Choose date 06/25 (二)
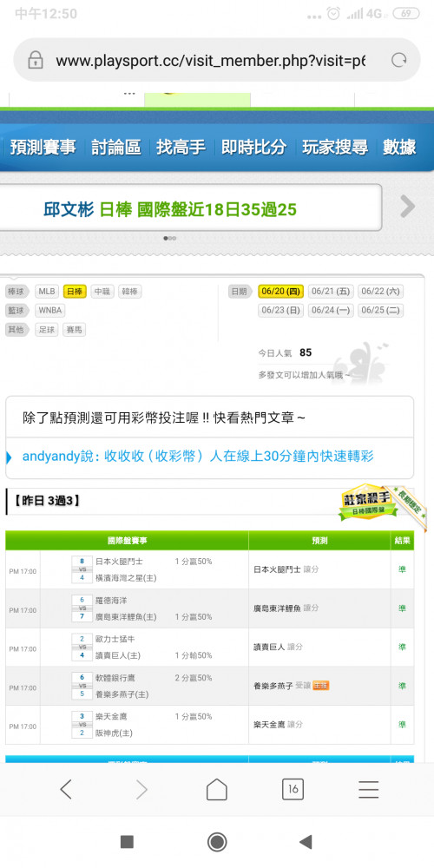Screen dimensions: 434x868 pyautogui.click(x=381, y=311)
